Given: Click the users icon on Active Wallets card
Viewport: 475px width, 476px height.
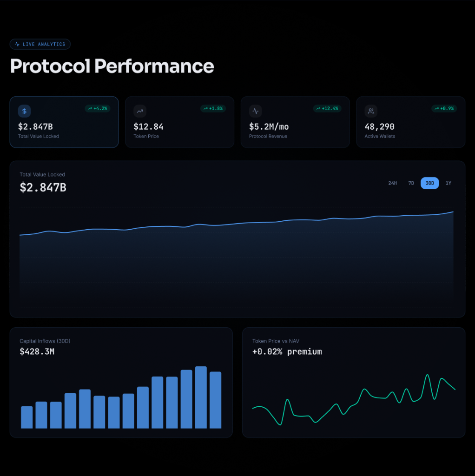Looking at the screenshot, I should point(371,111).
